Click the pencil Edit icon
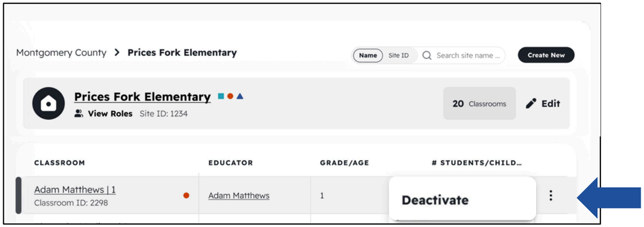Image resolution: width=644 pixels, height=227 pixels. [531, 104]
